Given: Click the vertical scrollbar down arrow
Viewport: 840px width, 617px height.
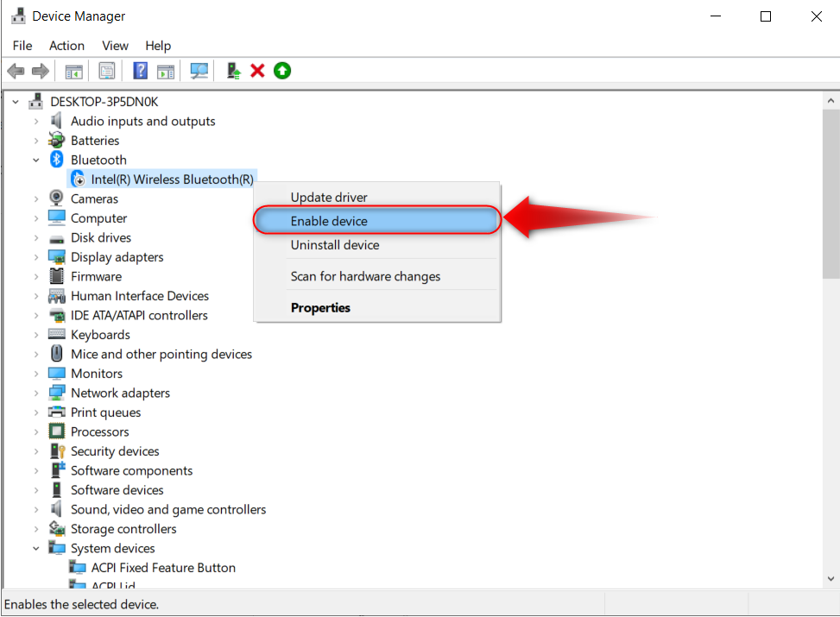Looking at the screenshot, I should [831, 580].
